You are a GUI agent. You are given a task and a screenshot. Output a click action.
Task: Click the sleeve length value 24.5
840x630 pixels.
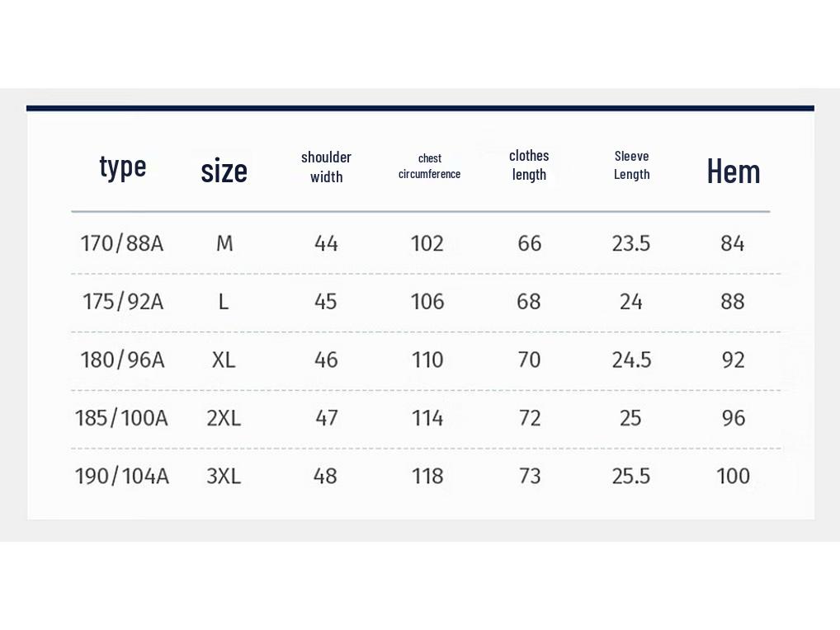pos(631,360)
